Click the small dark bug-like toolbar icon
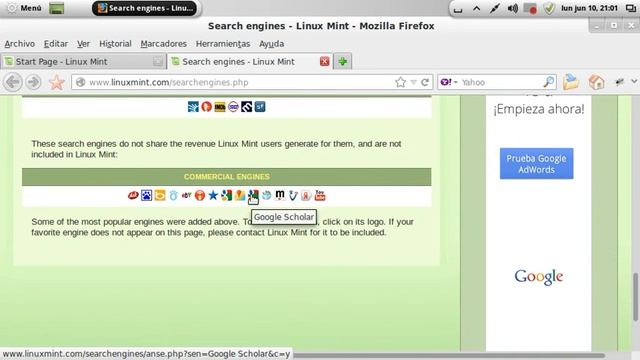Image resolution: width=640 pixels, height=360 pixels. (x=620, y=82)
